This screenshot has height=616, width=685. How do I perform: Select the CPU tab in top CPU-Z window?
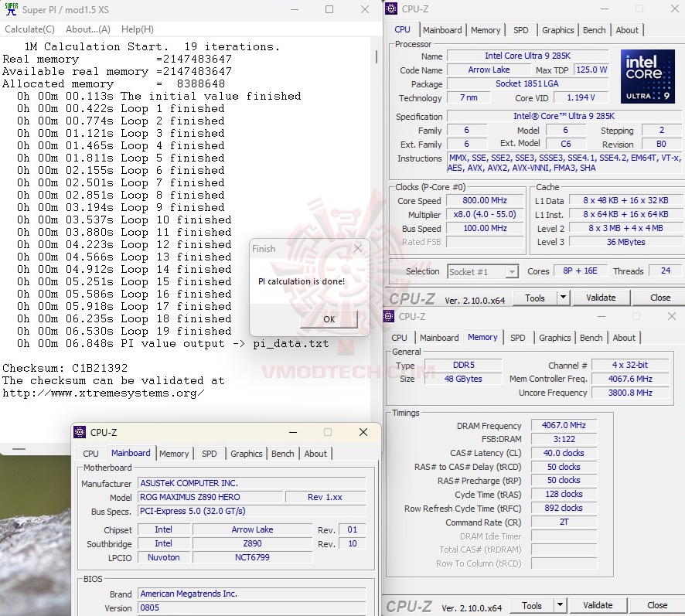pyautogui.click(x=402, y=29)
